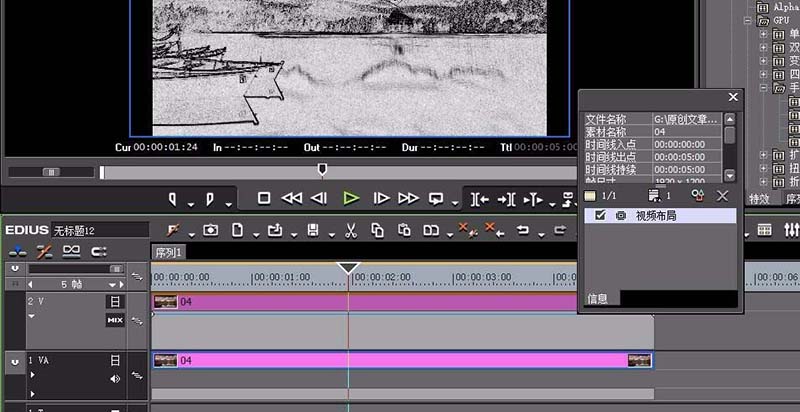Toggle ripple mode on the timeline
Screen dimensions: 800x412
coord(44,251)
